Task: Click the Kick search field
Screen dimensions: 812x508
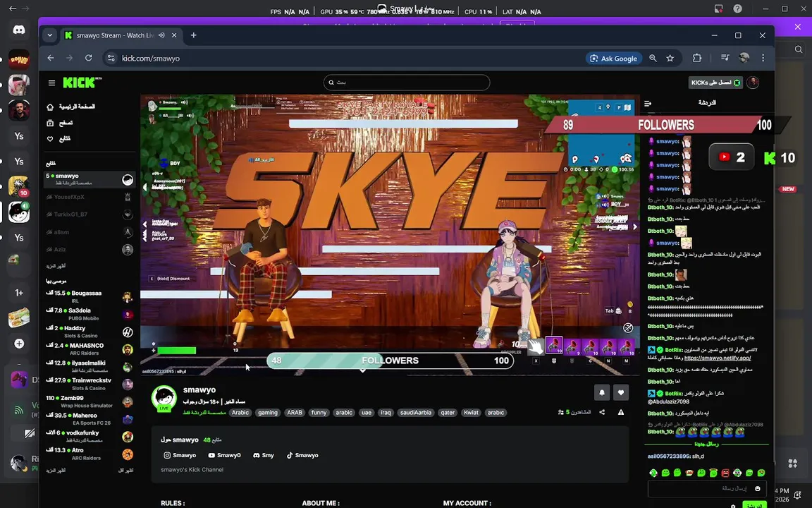Action: [407, 83]
